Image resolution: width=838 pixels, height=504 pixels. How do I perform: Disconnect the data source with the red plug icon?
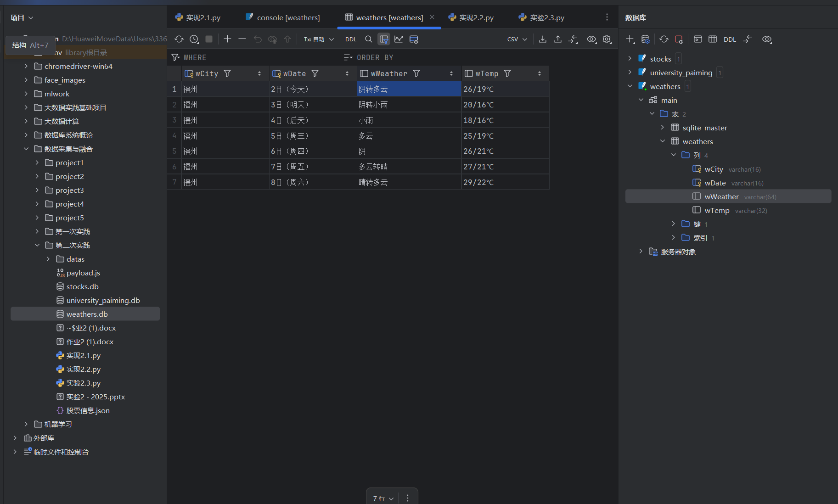[679, 39]
